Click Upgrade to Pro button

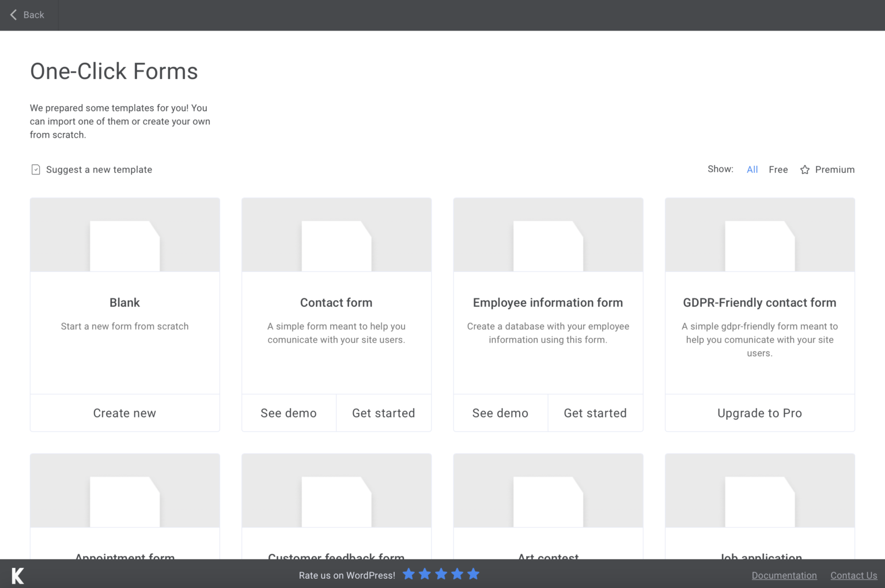[x=760, y=413]
